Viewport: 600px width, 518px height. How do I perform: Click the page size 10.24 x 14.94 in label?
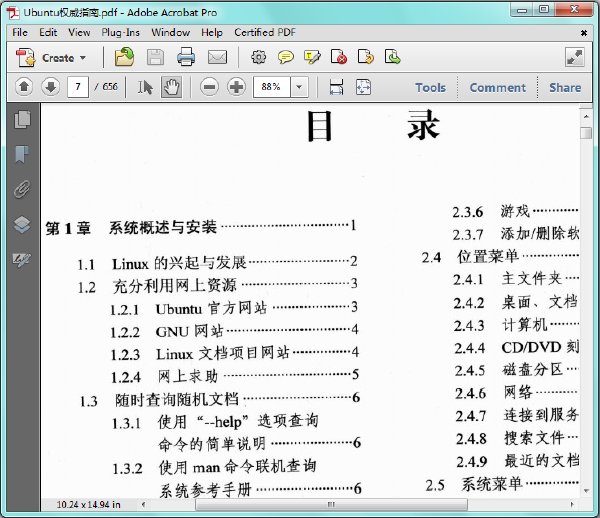[88, 505]
